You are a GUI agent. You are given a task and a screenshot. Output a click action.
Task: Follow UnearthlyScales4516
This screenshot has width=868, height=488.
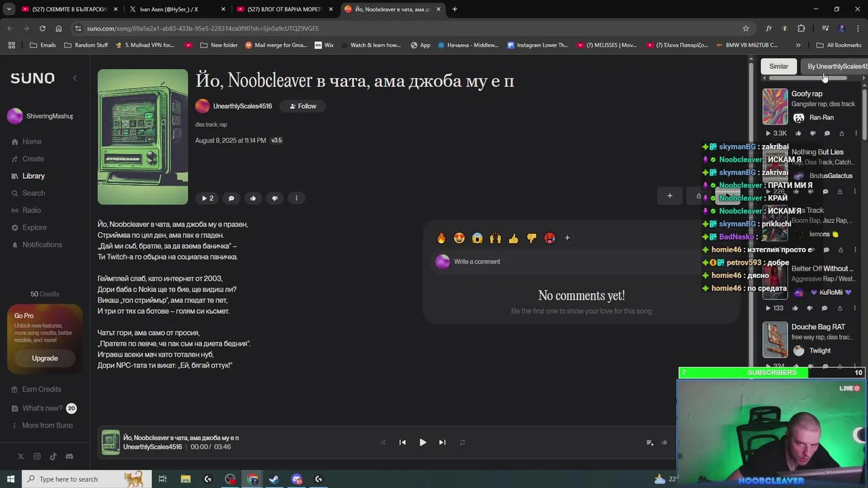[x=303, y=106]
